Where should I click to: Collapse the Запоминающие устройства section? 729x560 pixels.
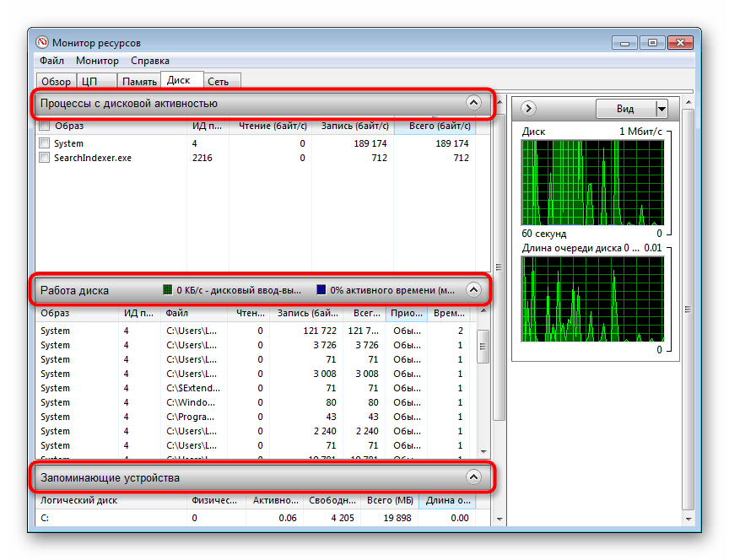coord(474,477)
